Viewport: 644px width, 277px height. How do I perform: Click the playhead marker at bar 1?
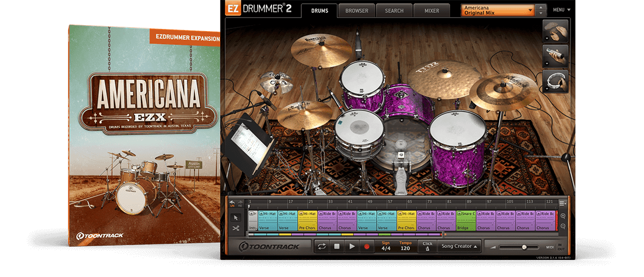pos(249,207)
